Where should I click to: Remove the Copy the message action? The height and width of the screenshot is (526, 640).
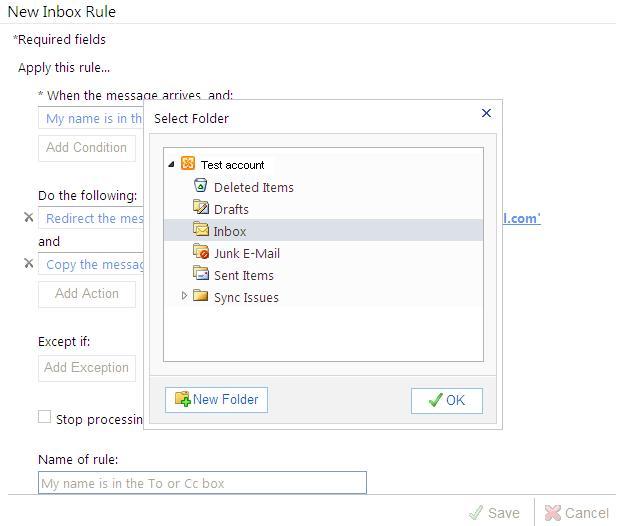[28, 263]
